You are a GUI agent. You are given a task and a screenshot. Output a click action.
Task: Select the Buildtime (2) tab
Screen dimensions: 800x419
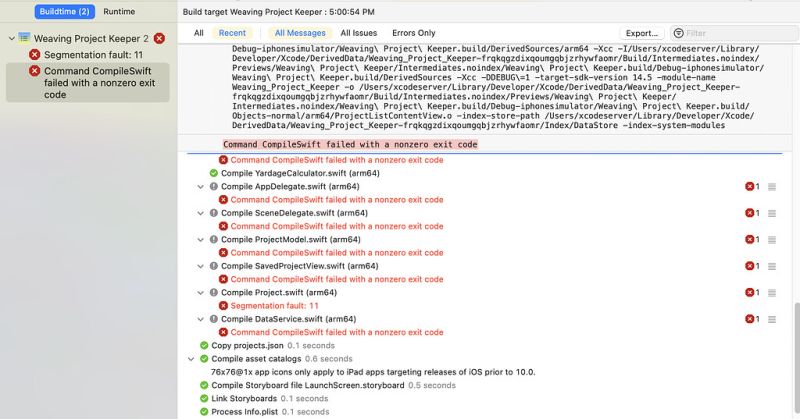(64, 11)
